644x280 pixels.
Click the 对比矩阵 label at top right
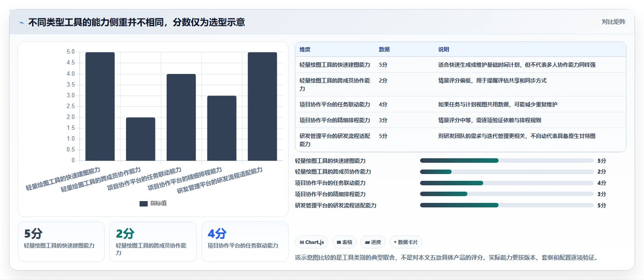tap(613, 22)
